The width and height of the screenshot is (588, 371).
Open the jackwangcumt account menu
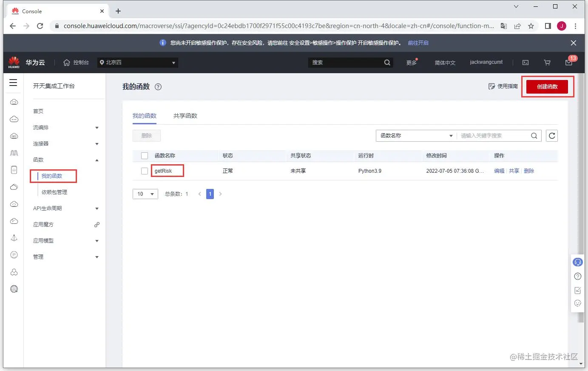tap(486, 62)
